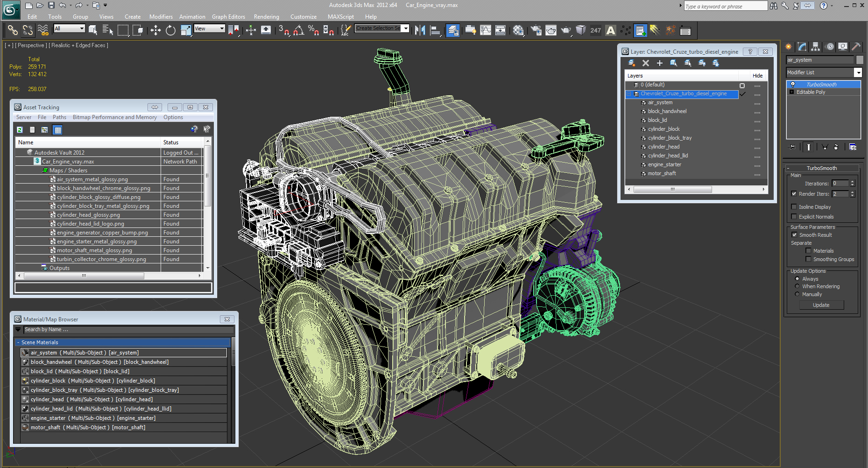Open the Motion command panel tab
868x468 pixels.
tap(830, 47)
